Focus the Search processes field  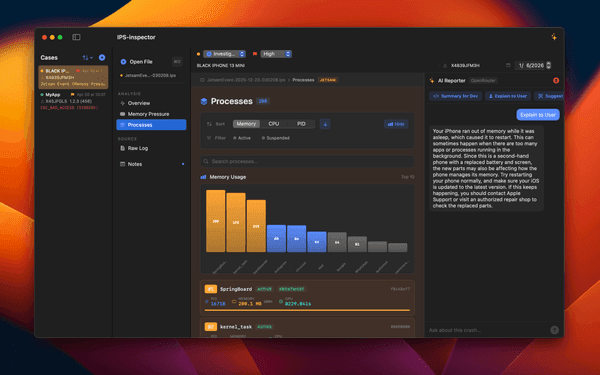(307, 161)
